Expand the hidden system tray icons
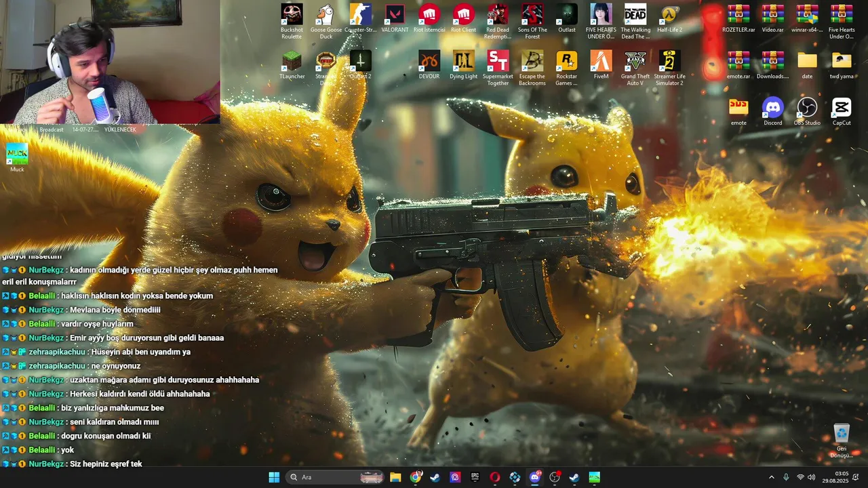868x488 pixels. click(771, 477)
